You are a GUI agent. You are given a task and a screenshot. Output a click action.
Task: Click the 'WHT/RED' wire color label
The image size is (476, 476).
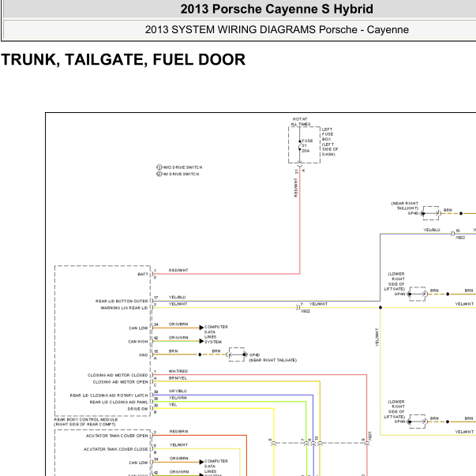(178, 371)
